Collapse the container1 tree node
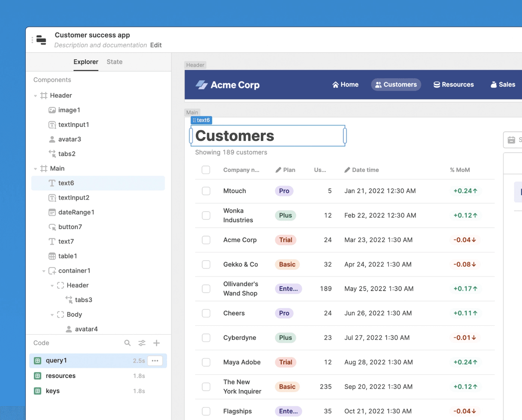 click(x=44, y=271)
